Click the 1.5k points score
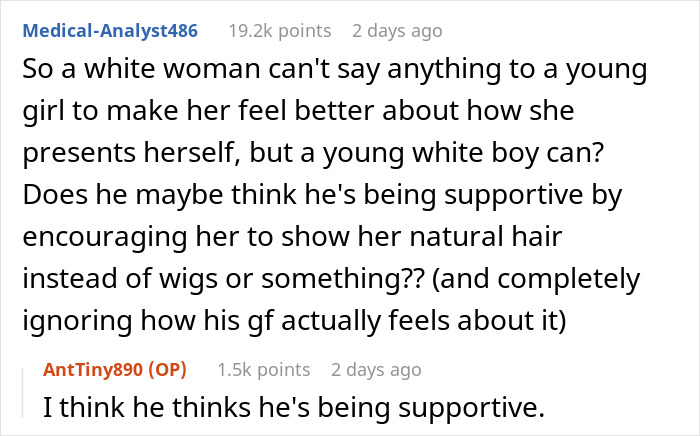The image size is (700, 436). 264,370
